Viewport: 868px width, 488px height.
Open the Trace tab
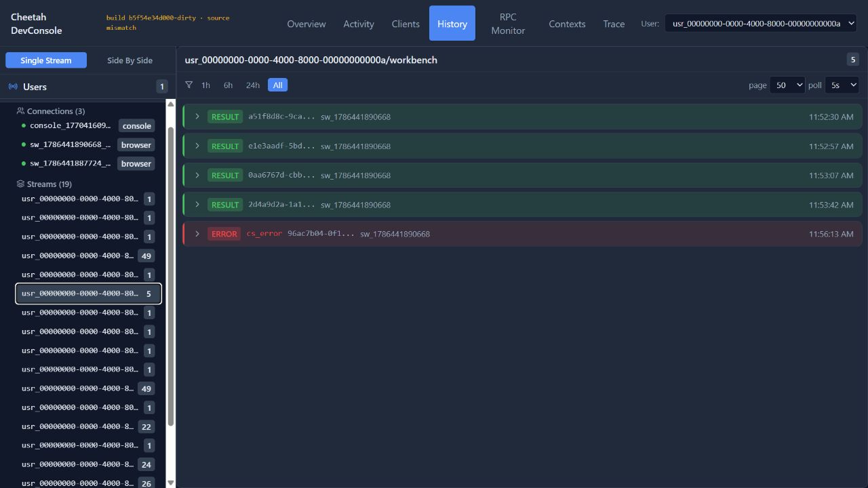[614, 24]
